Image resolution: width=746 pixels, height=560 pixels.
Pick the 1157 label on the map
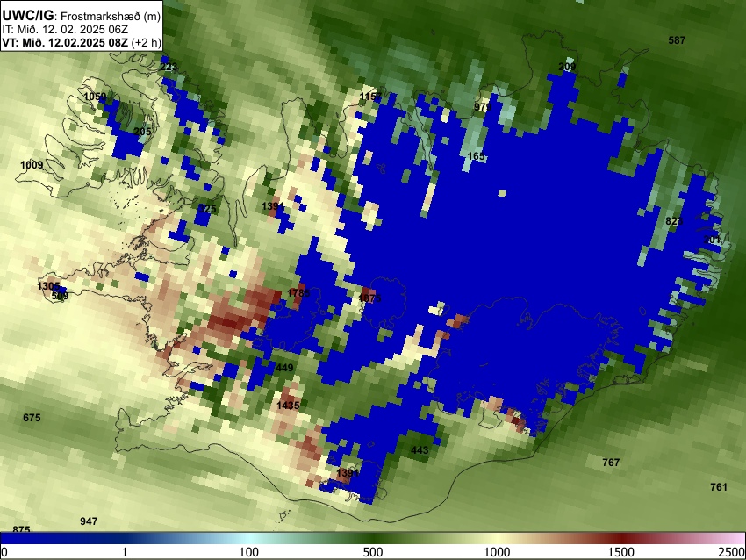tap(370, 97)
